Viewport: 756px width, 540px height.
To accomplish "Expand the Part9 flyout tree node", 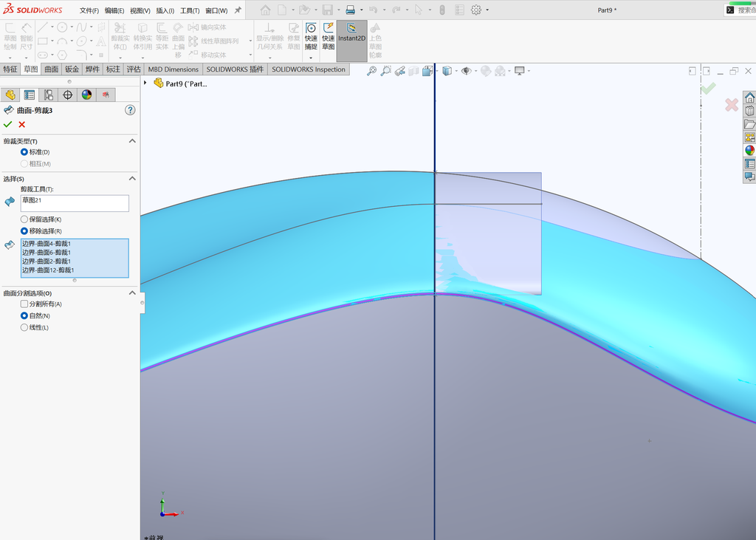I will click(x=145, y=83).
